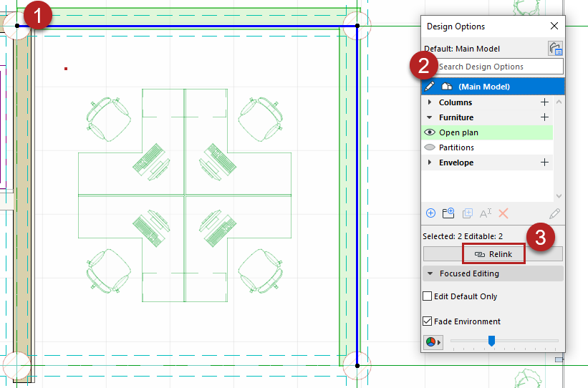Click the Rename option icon
The image size is (588, 388).
click(486, 213)
